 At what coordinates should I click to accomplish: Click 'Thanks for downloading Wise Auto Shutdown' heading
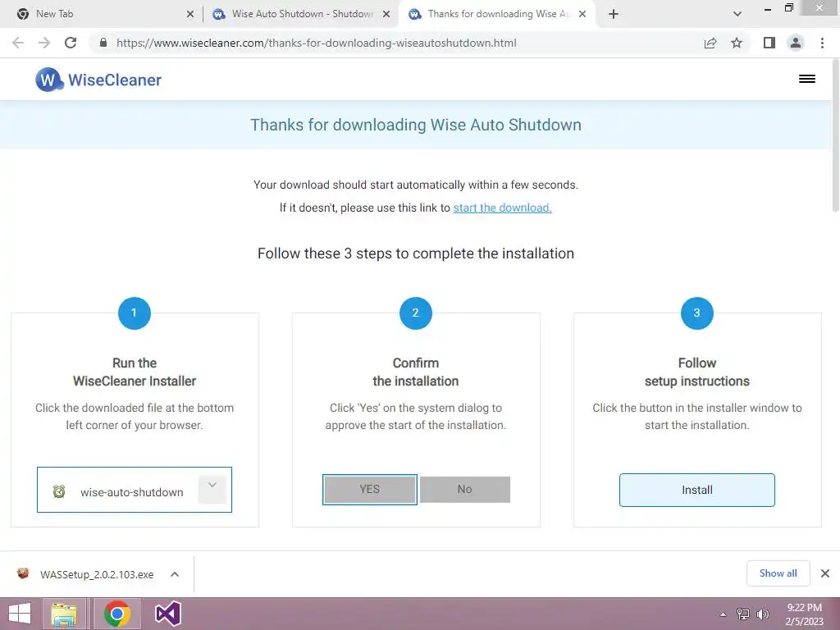pos(416,125)
